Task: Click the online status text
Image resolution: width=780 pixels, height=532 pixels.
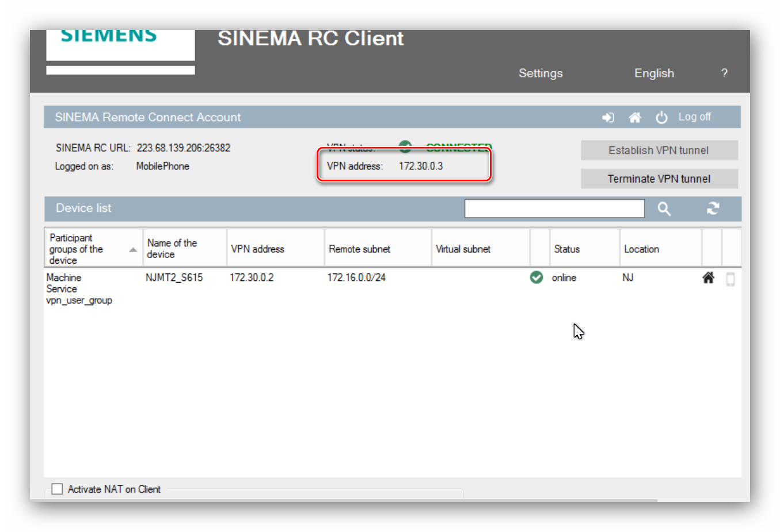Action: [564, 278]
